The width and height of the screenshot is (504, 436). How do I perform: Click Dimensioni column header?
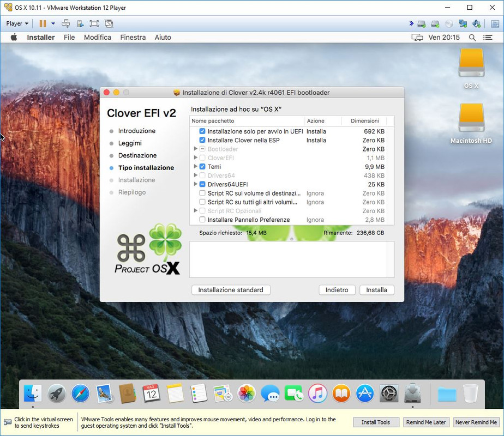pyautogui.click(x=364, y=121)
